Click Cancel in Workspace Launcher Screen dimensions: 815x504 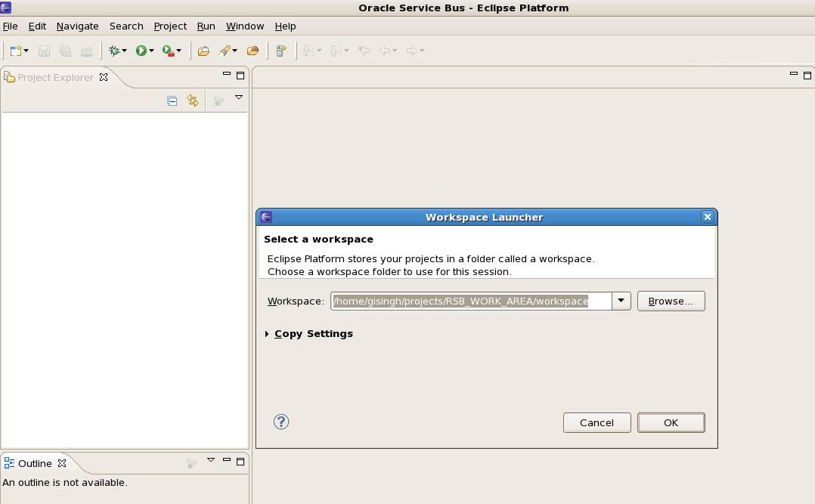597,422
